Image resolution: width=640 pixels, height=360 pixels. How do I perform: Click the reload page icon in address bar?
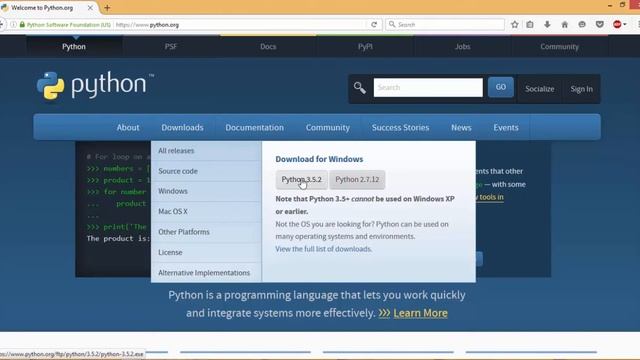coord(373,24)
